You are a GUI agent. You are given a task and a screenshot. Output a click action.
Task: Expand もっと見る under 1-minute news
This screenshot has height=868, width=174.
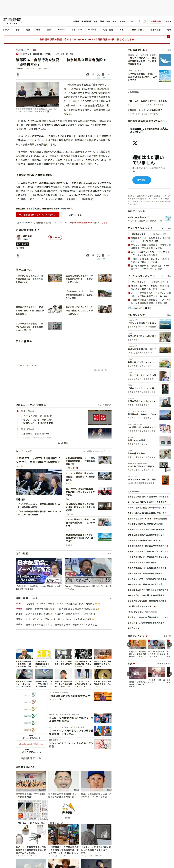[x=64, y=443]
